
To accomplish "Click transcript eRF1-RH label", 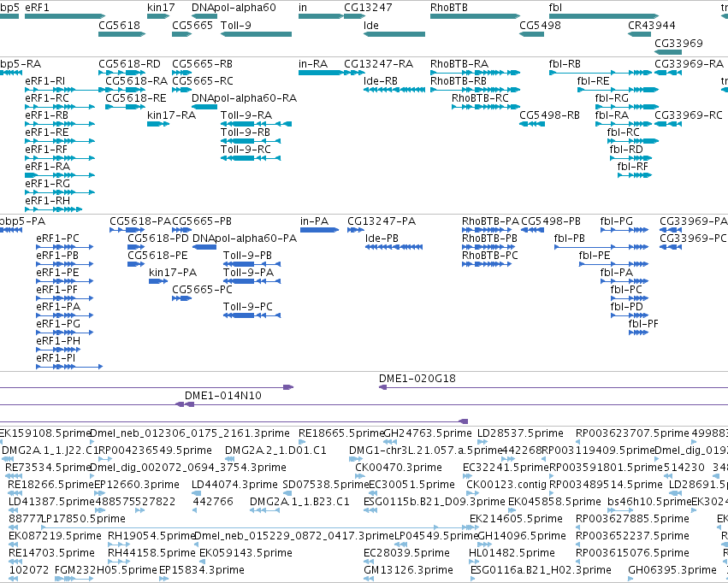I will click(x=47, y=200).
